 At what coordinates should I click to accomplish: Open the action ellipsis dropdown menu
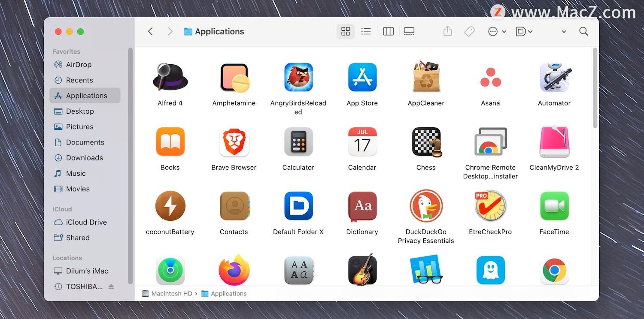[497, 31]
